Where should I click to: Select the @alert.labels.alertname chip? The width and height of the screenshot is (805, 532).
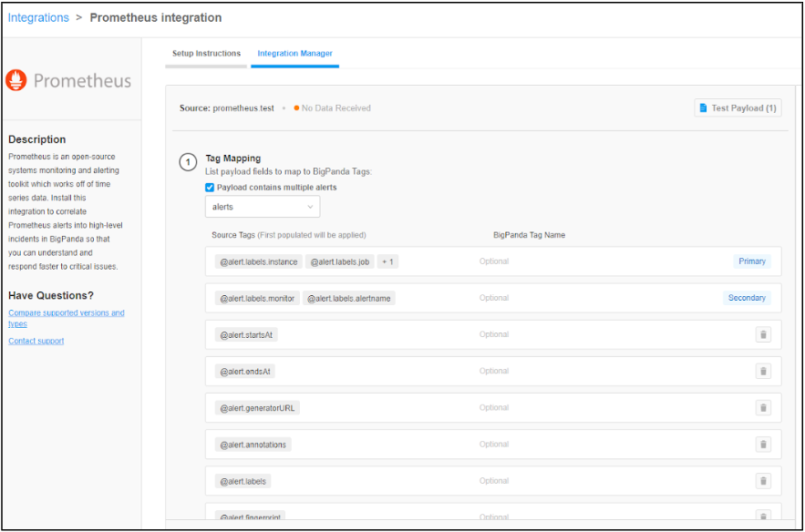click(348, 298)
